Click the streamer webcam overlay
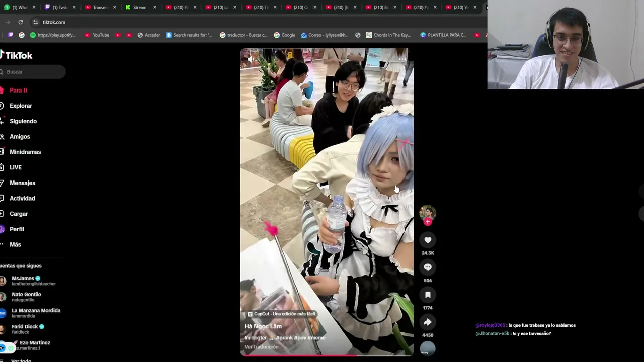644x362 pixels. coord(566,45)
